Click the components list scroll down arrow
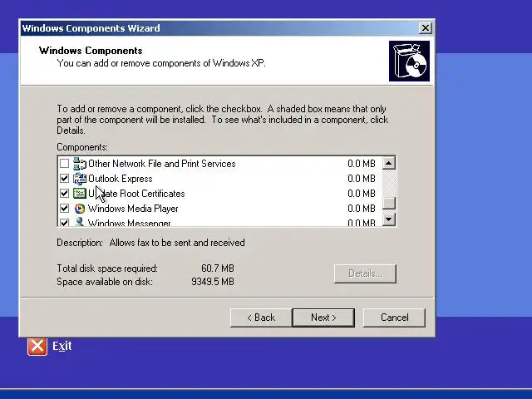 [389, 219]
